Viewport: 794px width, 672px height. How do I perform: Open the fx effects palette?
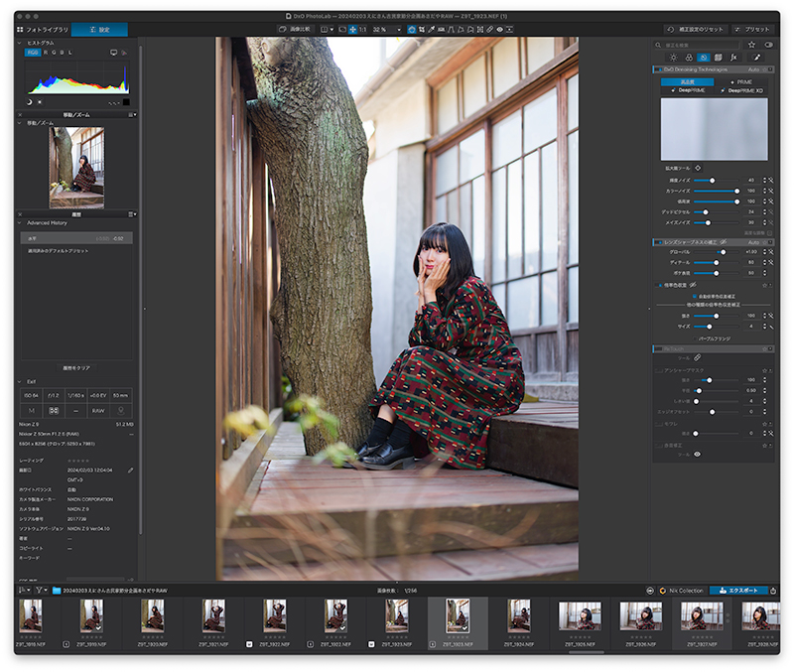click(x=733, y=58)
